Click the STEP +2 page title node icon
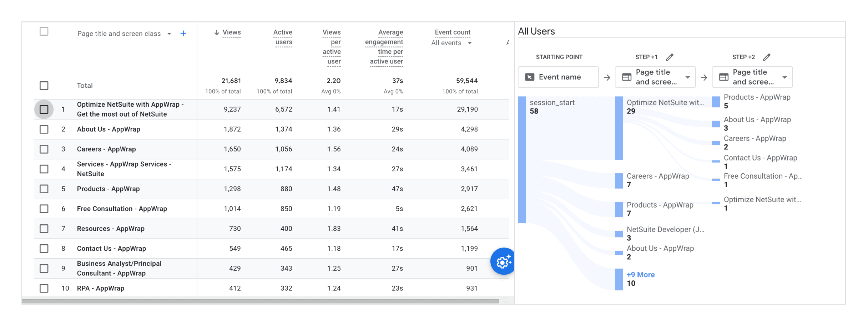 724,77
